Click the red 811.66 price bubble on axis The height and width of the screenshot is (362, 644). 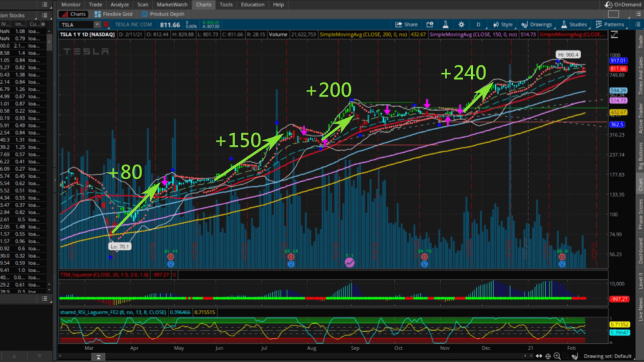[x=618, y=69]
